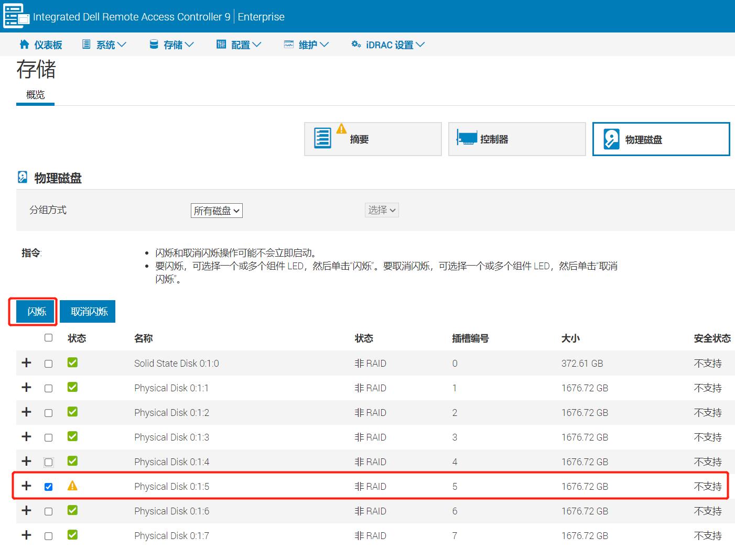735x560 pixels.
Task: Click green status icon for Physical Disk 0:1:2
Action: tap(72, 412)
